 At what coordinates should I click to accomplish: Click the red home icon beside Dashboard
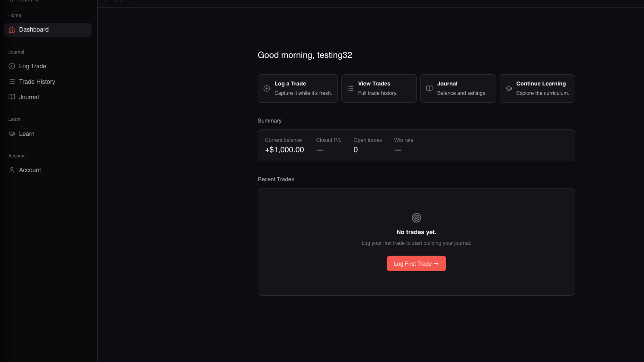click(12, 30)
